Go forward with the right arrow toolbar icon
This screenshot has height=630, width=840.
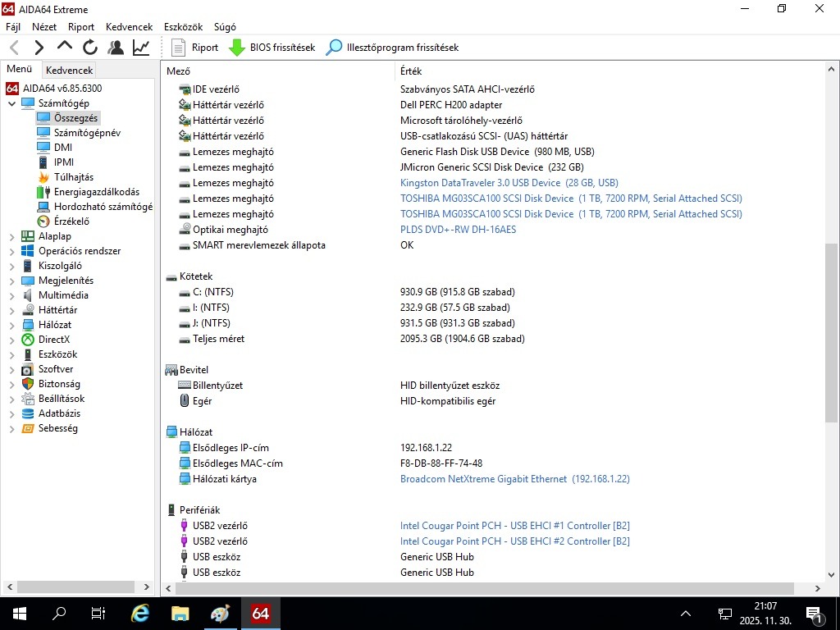39,48
